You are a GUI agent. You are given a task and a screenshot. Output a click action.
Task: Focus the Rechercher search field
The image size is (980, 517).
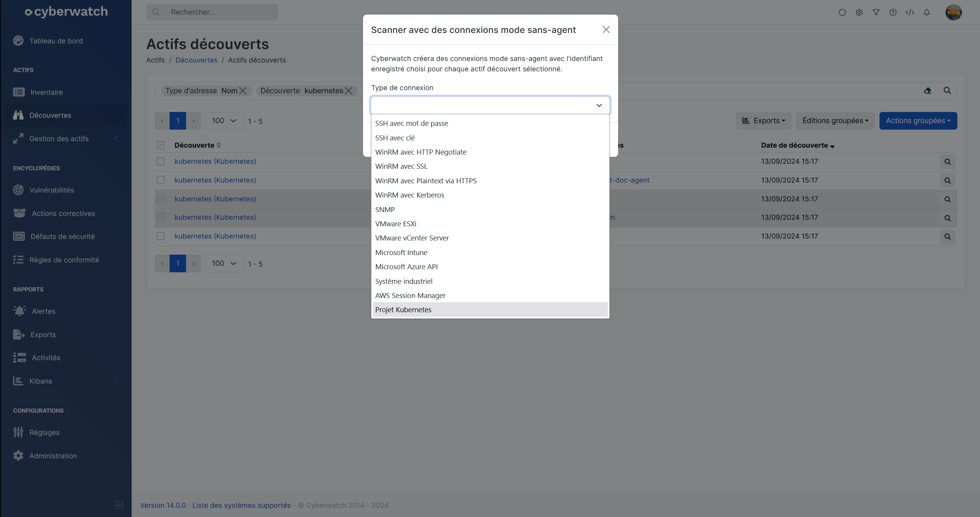pos(212,12)
